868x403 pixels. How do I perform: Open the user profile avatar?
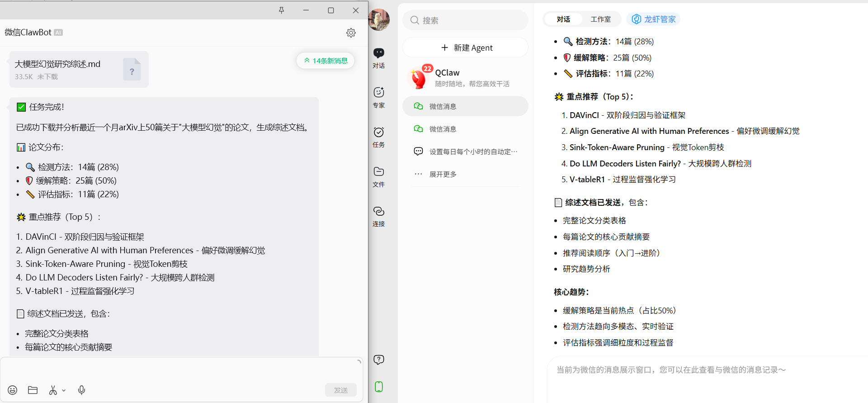[x=379, y=20]
